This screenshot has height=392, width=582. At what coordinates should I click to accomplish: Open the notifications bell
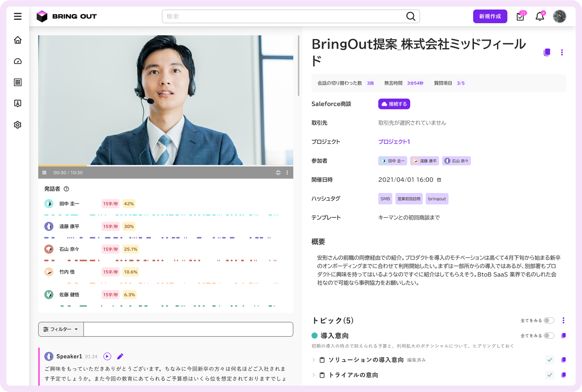(540, 17)
